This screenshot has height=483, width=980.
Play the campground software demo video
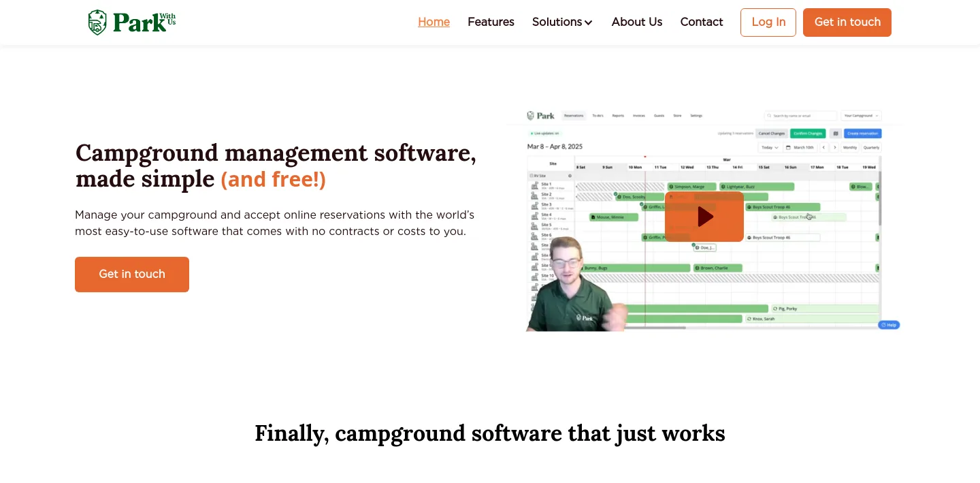click(704, 217)
